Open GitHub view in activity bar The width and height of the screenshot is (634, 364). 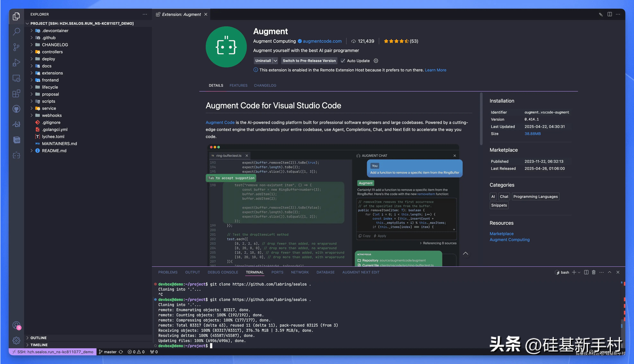(x=16, y=109)
